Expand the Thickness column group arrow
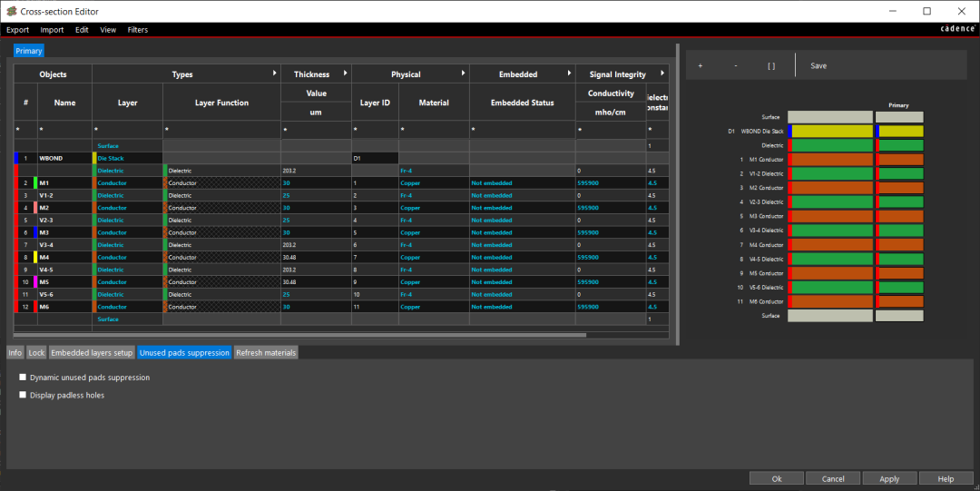This screenshot has width=980, height=491. point(345,74)
